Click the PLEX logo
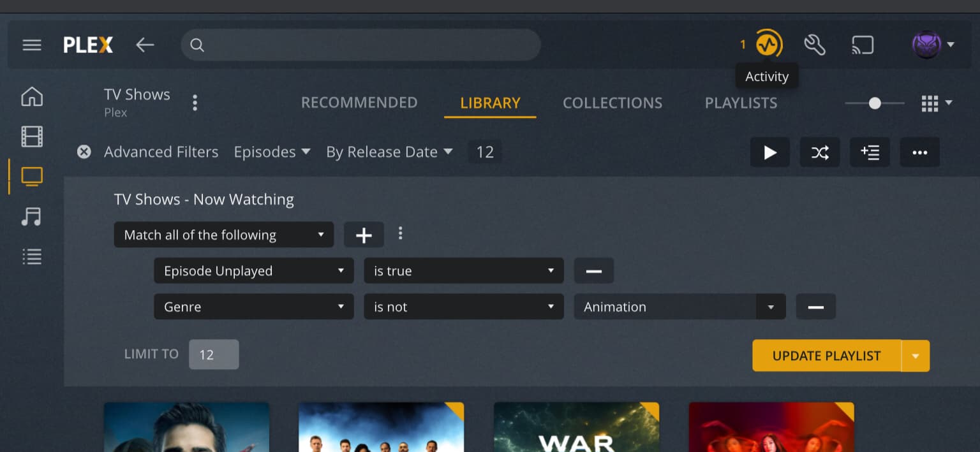The width and height of the screenshot is (980, 452). (x=88, y=45)
